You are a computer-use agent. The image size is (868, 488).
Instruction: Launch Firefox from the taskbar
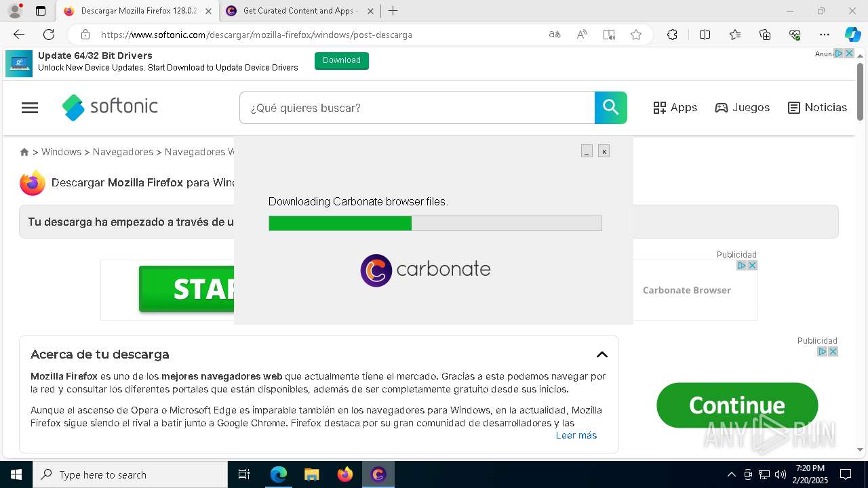point(345,474)
